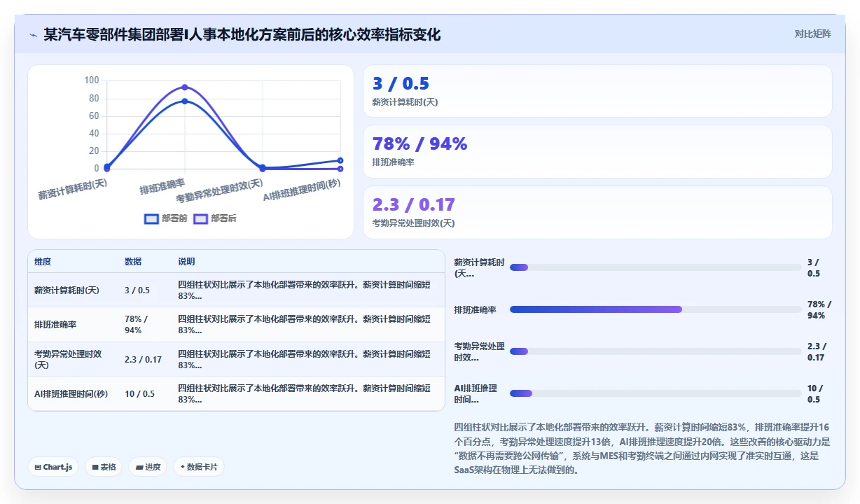Image resolution: width=860 pixels, height=504 pixels.
Task: Click the 说明 text in the AI排班推理时间 row
Action: [304, 393]
